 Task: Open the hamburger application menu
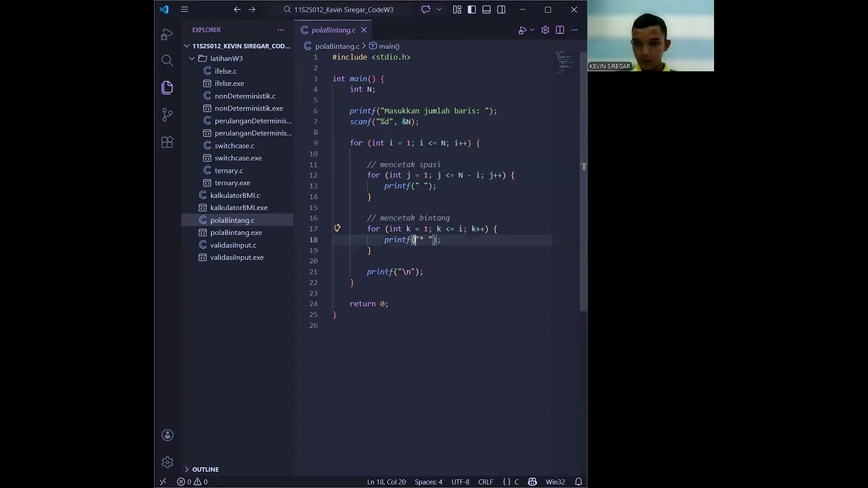tap(184, 9)
